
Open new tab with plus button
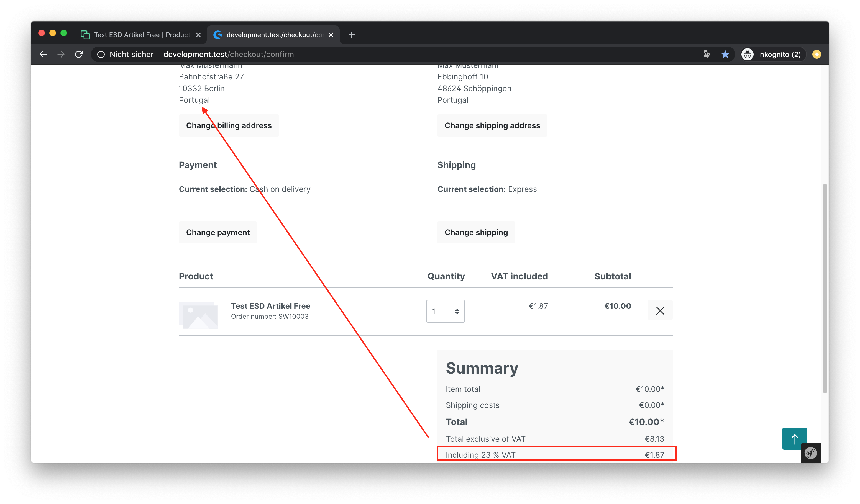pyautogui.click(x=352, y=35)
